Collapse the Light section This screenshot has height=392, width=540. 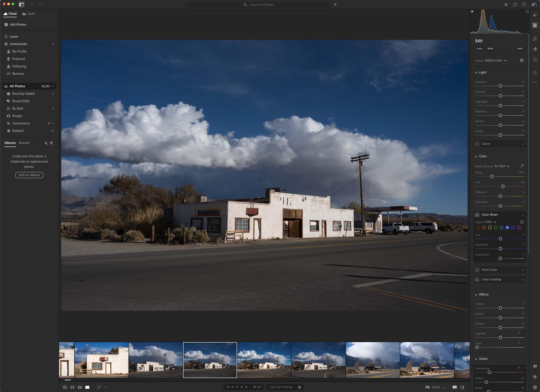(x=476, y=73)
